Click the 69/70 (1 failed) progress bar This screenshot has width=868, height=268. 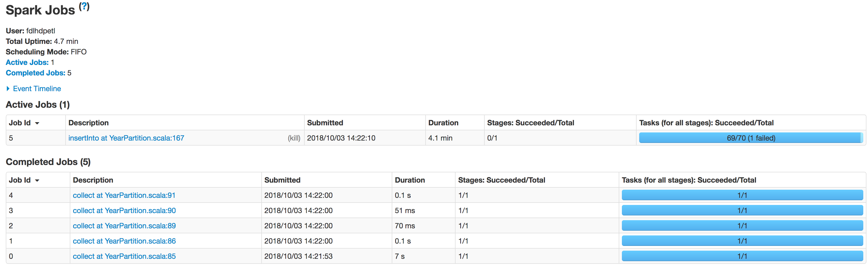pos(751,138)
